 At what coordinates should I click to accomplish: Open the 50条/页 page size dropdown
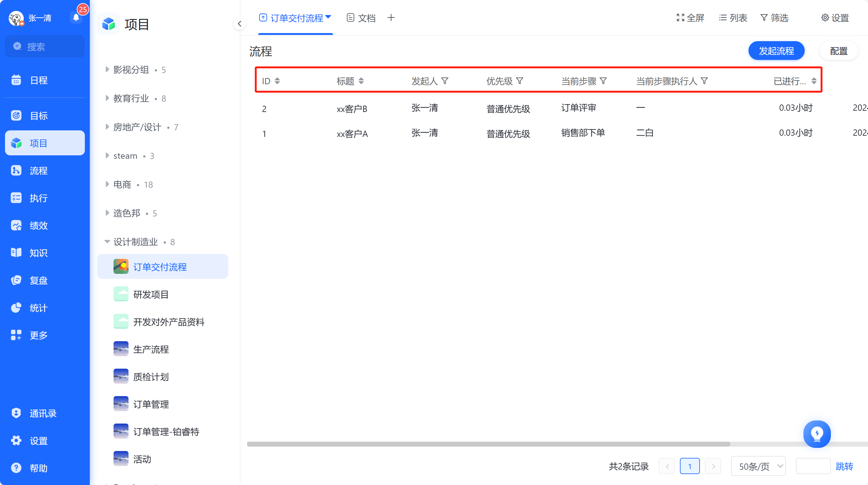tap(758, 466)
